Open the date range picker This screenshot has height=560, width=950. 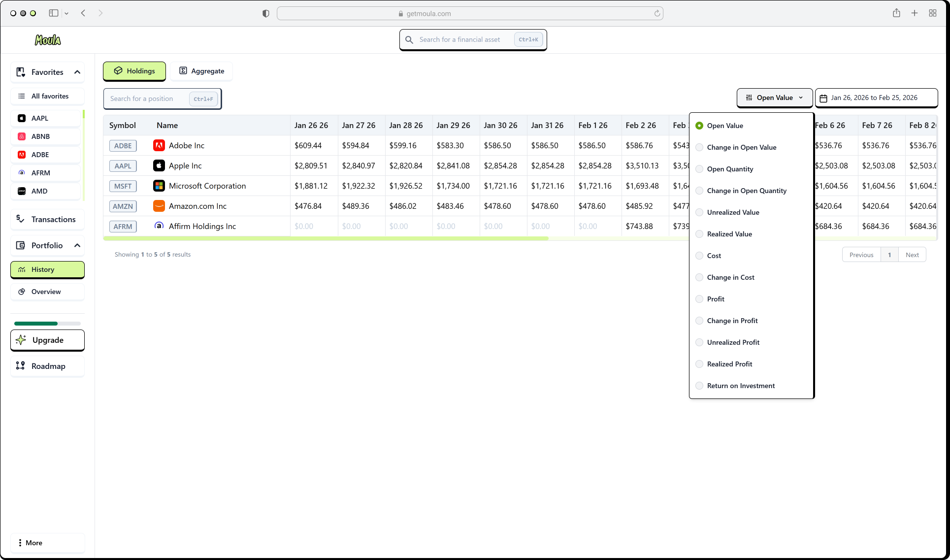876,98
